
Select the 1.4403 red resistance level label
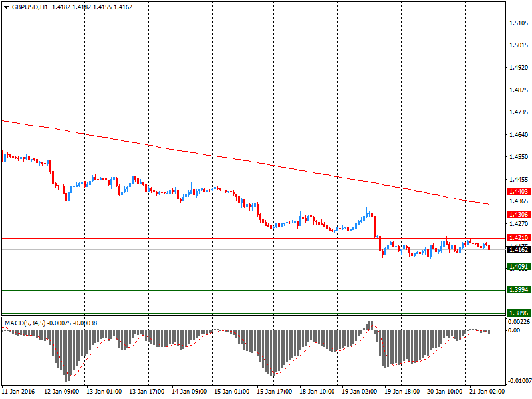pyautogui.click(x=519, y=192)
